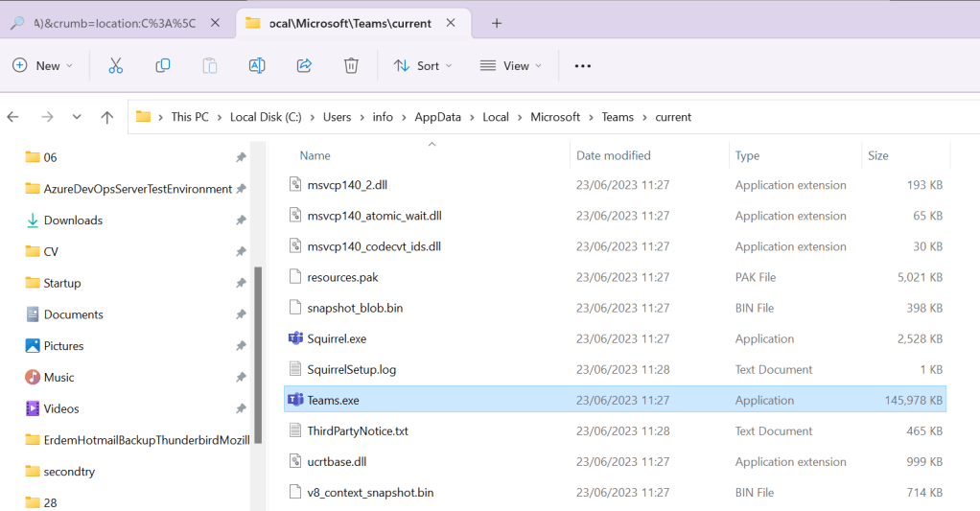980x511 pixels.
Task: Go up one folder level arrow
Action: point(106,117)
